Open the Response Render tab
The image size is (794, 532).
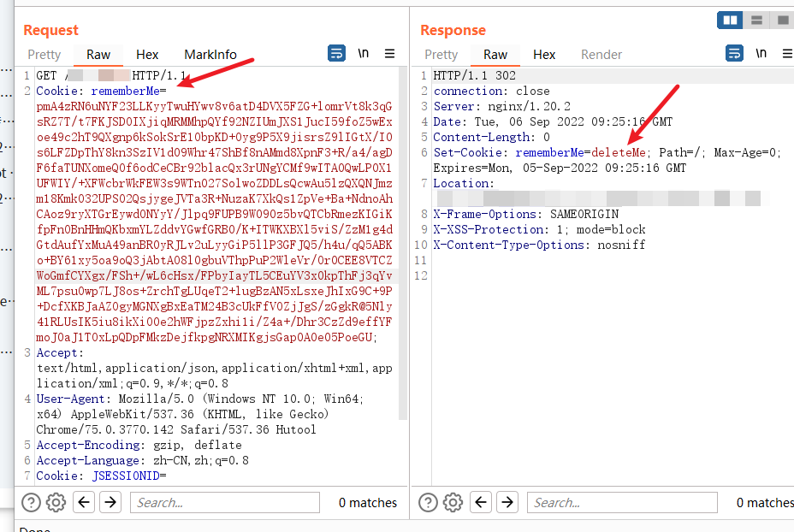tap(601, 55)
